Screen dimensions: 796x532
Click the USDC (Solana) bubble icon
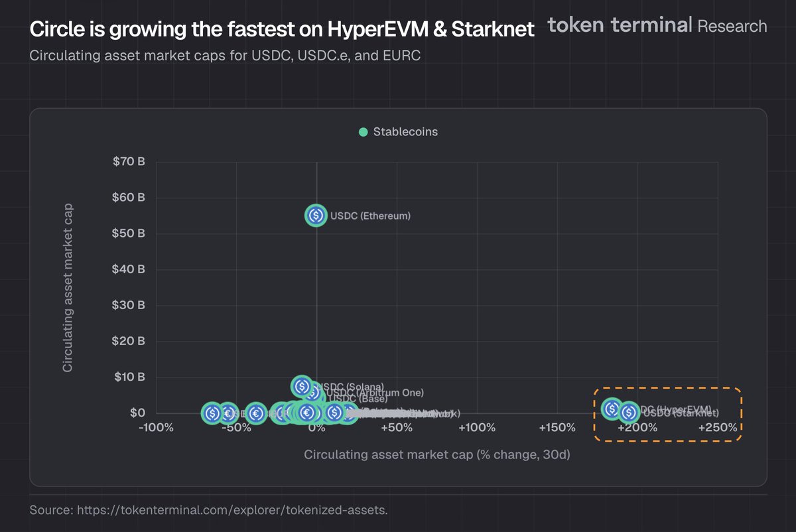[x=302, y=386]
